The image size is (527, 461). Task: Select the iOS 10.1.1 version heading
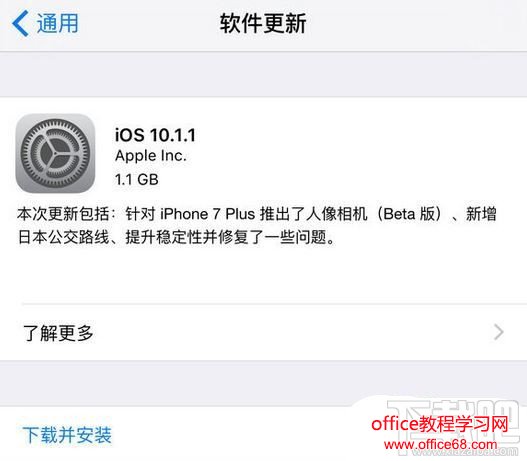pyautogui.click(x=155, y=135)
